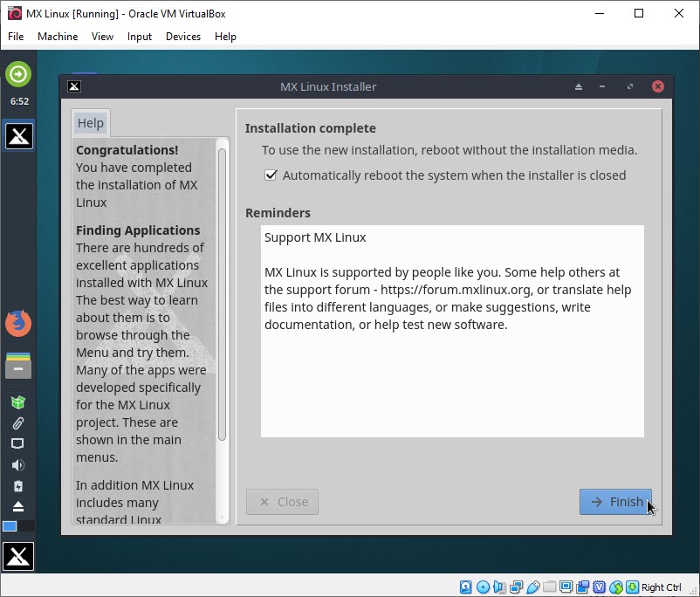Click the 'Congratulations!' help heading

coord(127,150)
